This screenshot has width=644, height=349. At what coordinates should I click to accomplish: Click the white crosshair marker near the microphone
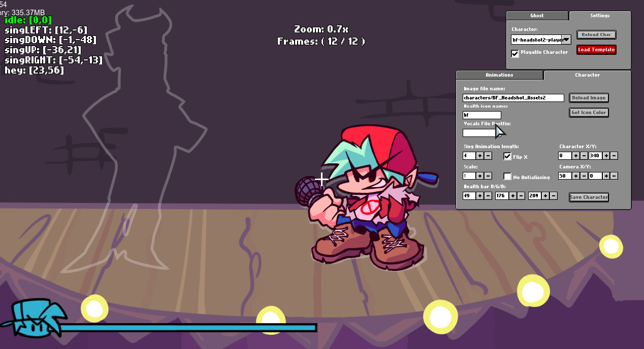point(321,180)
